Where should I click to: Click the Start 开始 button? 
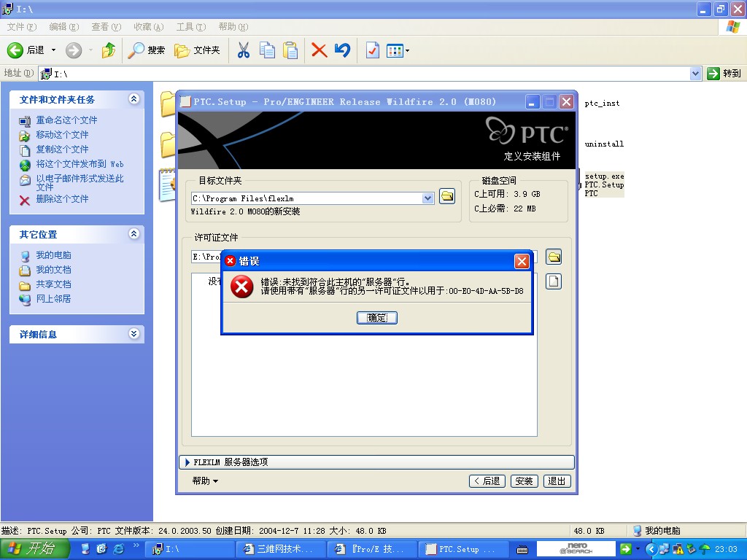tap(34, 548)
